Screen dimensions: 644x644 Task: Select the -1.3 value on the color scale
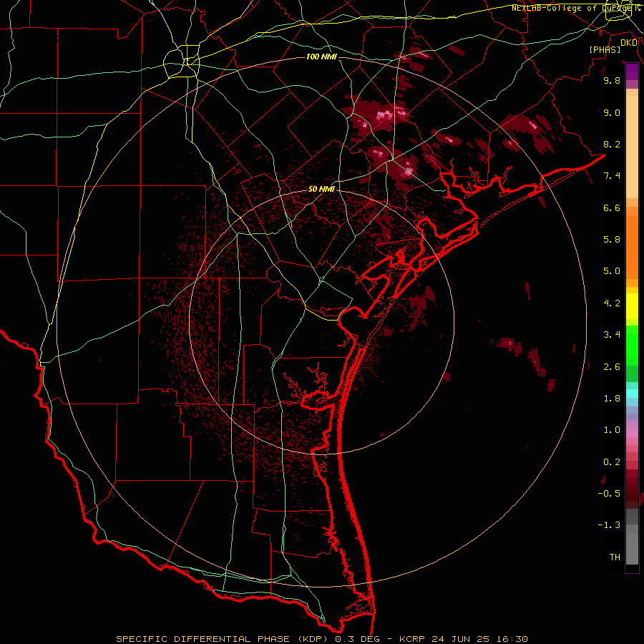[x=609, y=525]
